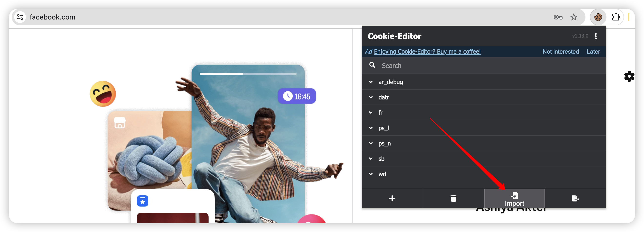Click the Import cookies button
Image resolution: width=644 pixels, height=232 pixels.
pyautogui.click(x=514, y=198)
